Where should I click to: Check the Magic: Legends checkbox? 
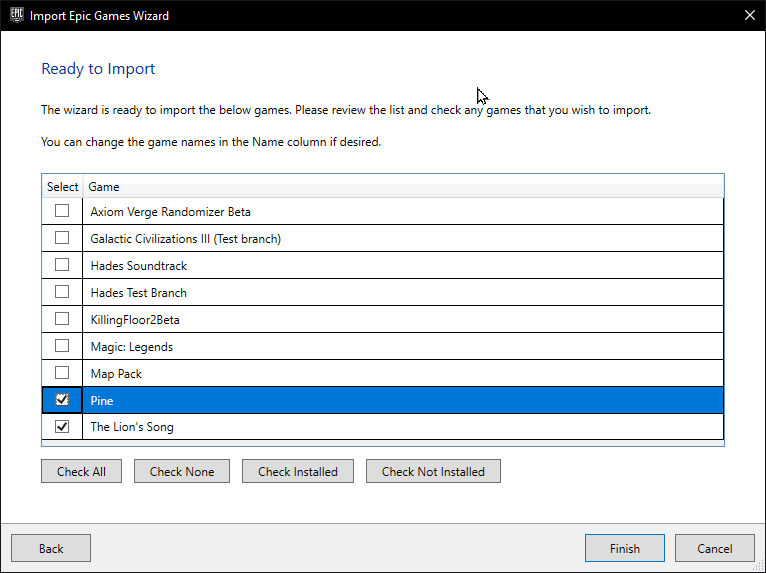62,346
